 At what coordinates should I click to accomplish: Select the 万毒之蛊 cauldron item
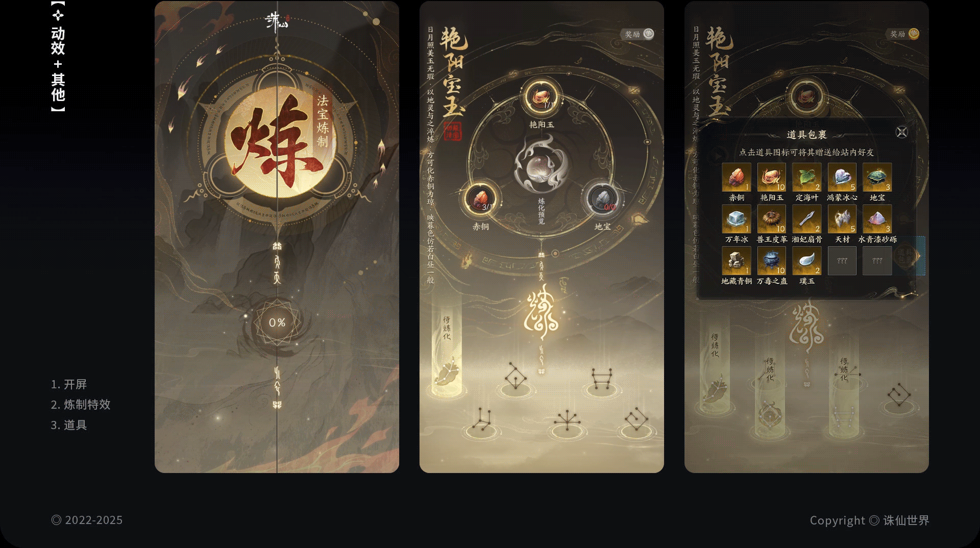coord(771,261)
